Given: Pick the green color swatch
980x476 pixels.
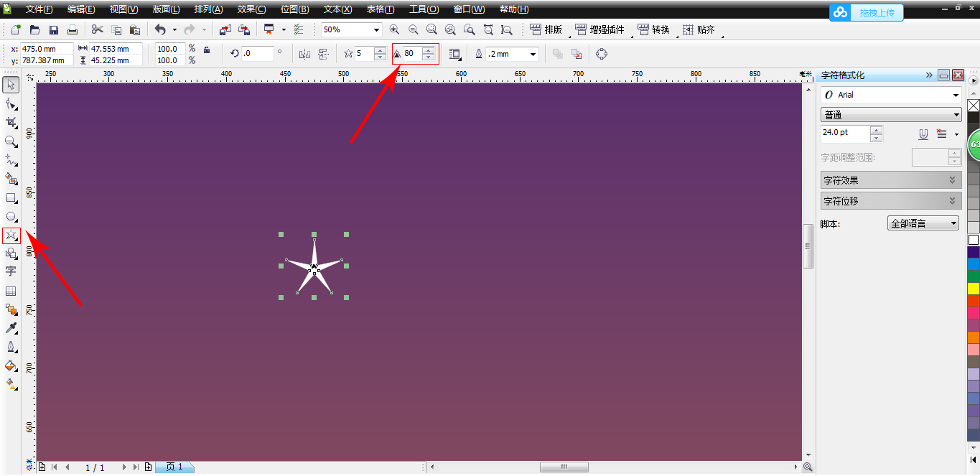Looking at the screenshot, I should tap(974, 276).
